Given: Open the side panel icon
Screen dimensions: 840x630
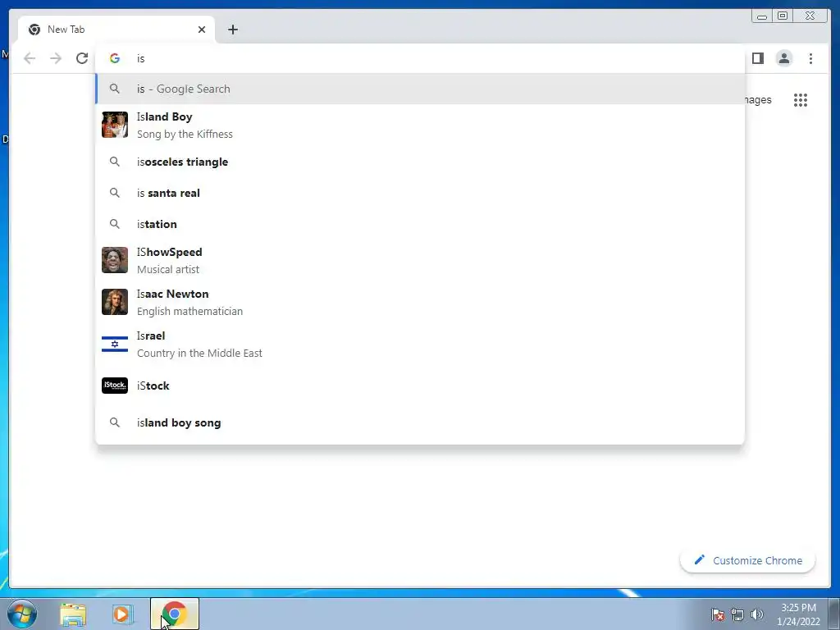Looking at the screenshot, I should (x=757, y=58).
